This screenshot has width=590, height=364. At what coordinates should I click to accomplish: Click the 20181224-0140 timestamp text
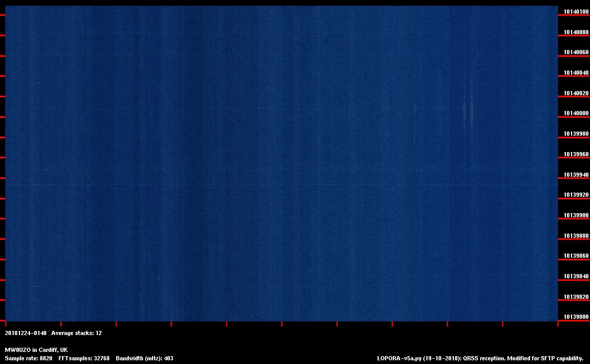(26, 333)
